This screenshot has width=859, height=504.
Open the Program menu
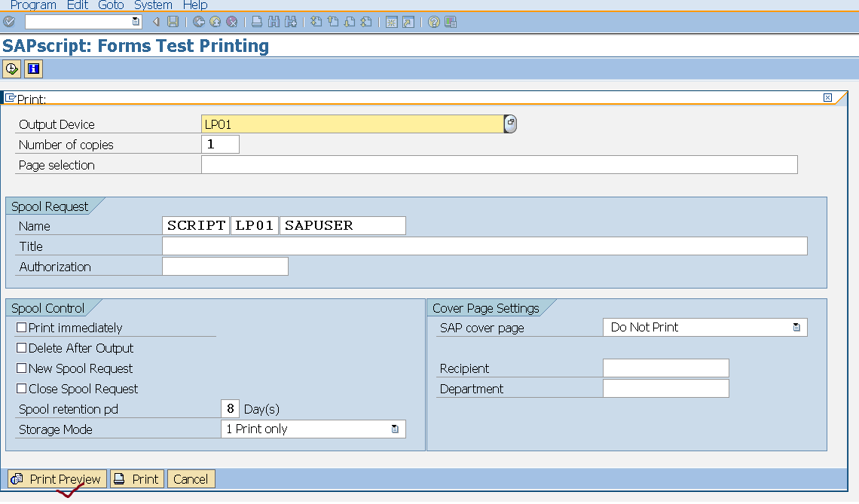point(33,5)
